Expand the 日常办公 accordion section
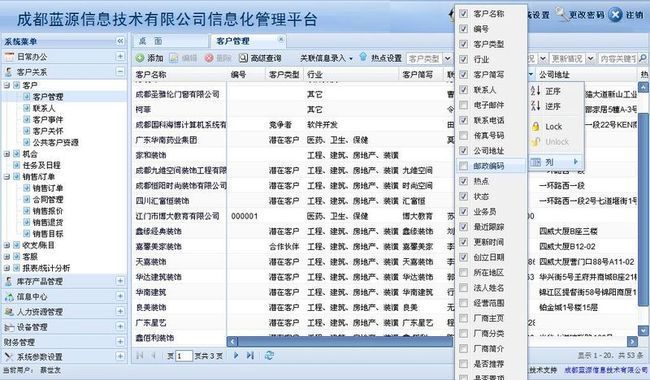Screen dimensions: 650x380 tap(120, 56)
